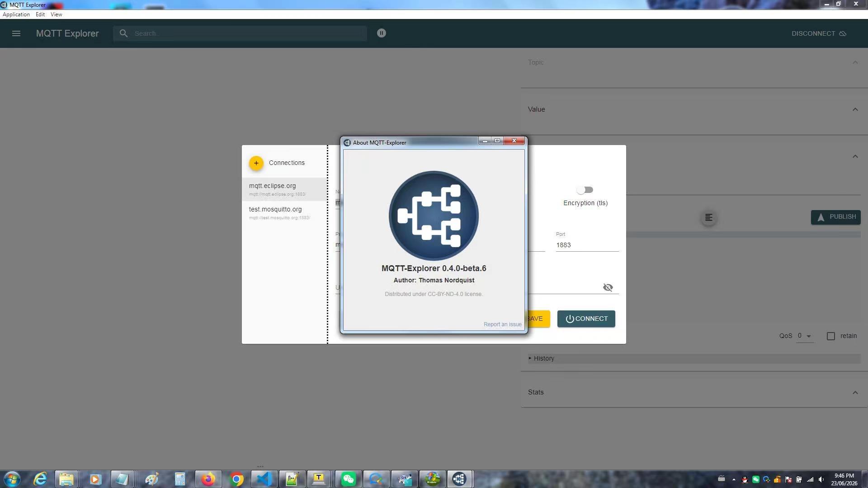
Task: Click the CONNECT button
Action: tap(586, 319)
